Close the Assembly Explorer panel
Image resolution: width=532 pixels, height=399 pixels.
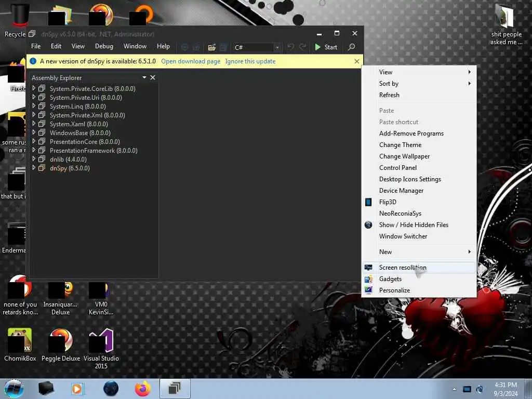tap(153, 78)
